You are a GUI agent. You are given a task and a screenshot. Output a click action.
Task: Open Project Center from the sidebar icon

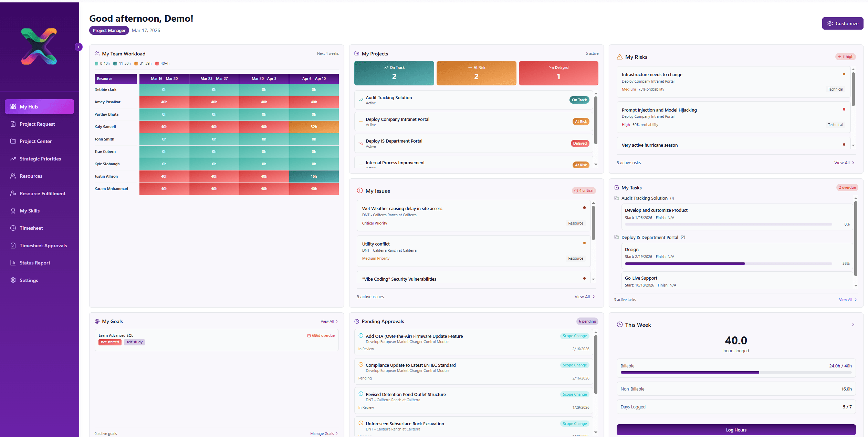pyautogui.click(x=13, y=141)
